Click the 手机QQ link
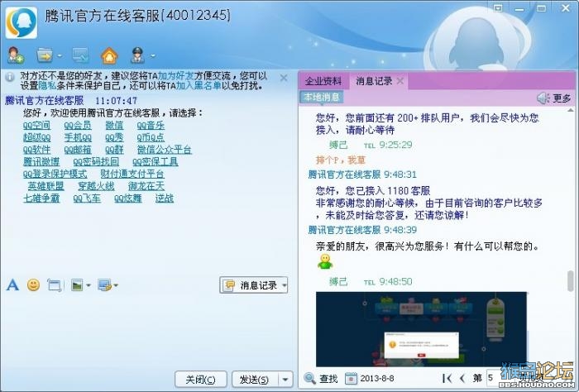Image resolution: width=579 pixels, height=392 pixels. (78, 137)
